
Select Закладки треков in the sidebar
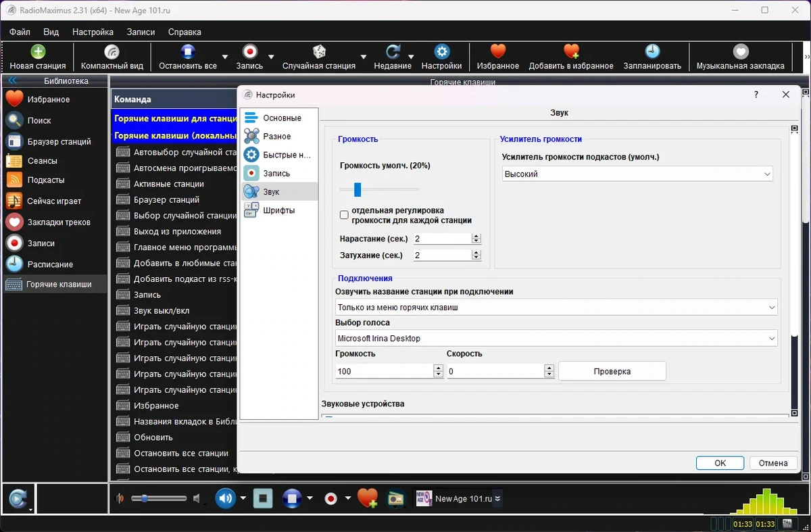tap(47, 222)
